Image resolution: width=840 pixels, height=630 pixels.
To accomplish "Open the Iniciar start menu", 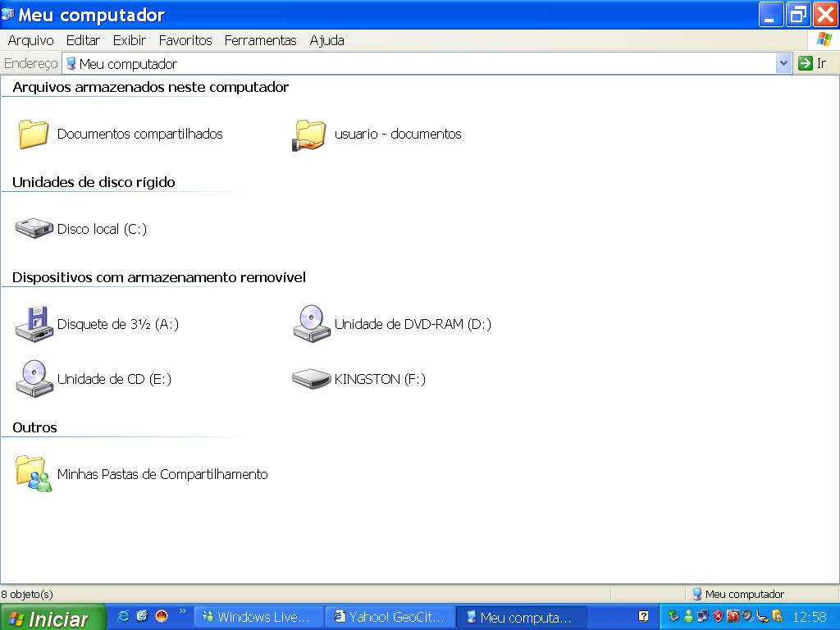I will 52,617.
